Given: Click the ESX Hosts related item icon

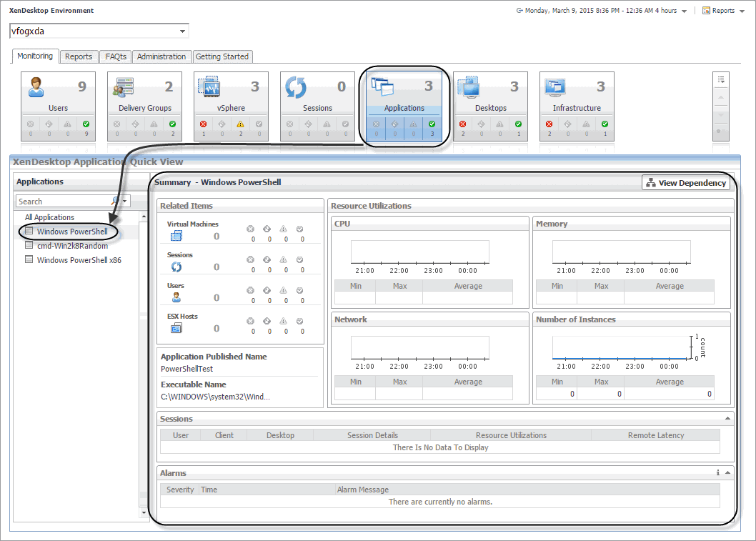Looking at the screenshot, I should tap(176, 328).
